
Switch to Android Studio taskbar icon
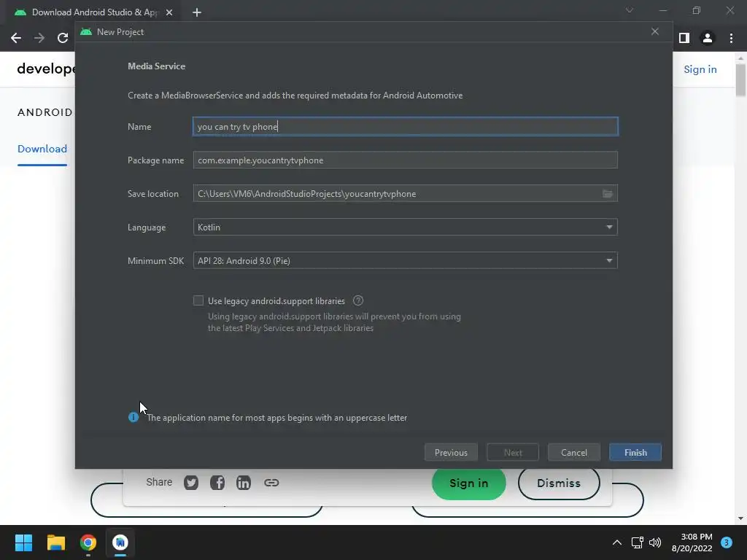click(x=120, y=542)
